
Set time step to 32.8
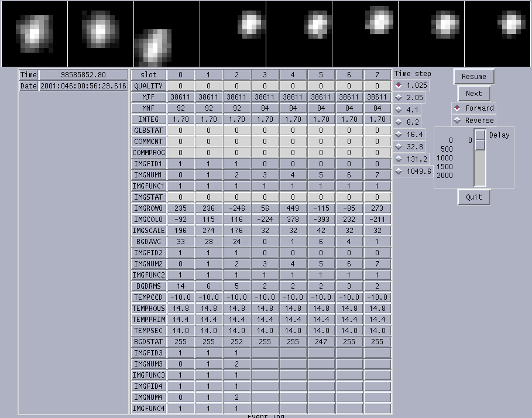tap(409, 146)
